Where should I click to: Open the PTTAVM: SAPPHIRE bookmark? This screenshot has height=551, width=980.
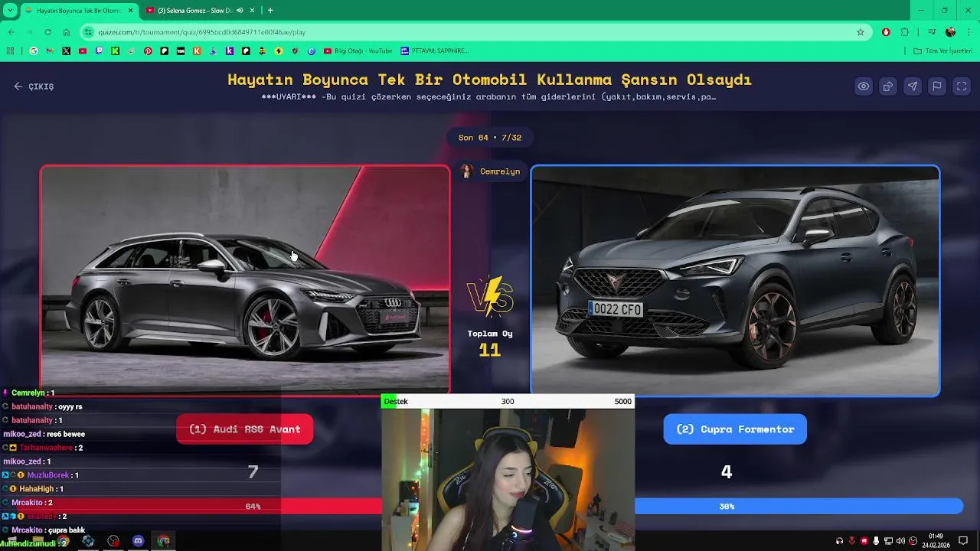click(434, 51)
